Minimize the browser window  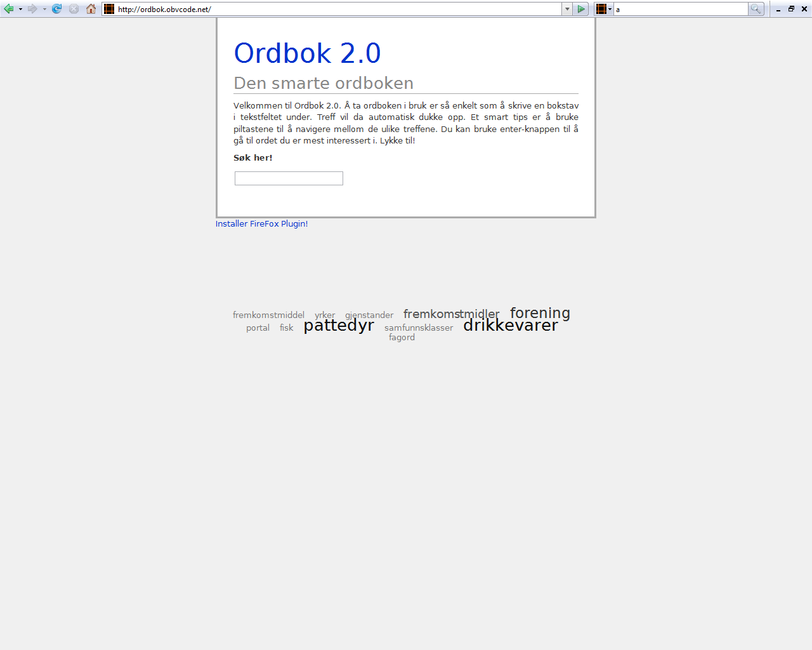click(x=778, y=9)
